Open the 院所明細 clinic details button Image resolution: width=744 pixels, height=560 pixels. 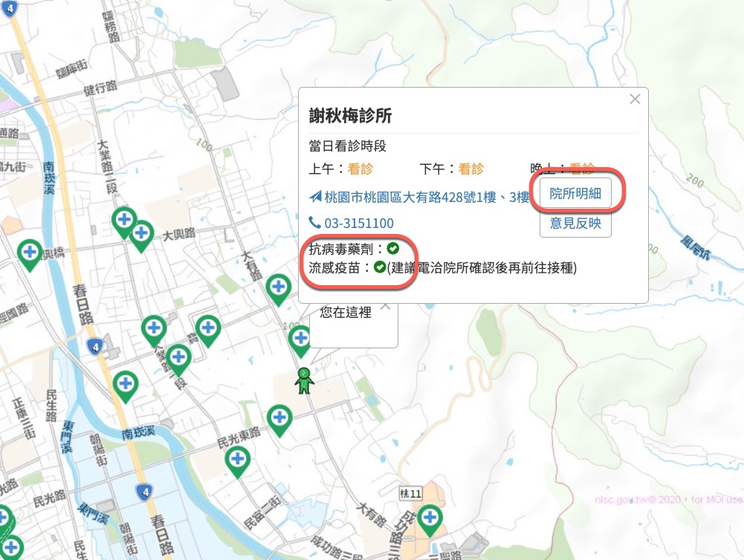pyautogui.click(x=575, y=193)
